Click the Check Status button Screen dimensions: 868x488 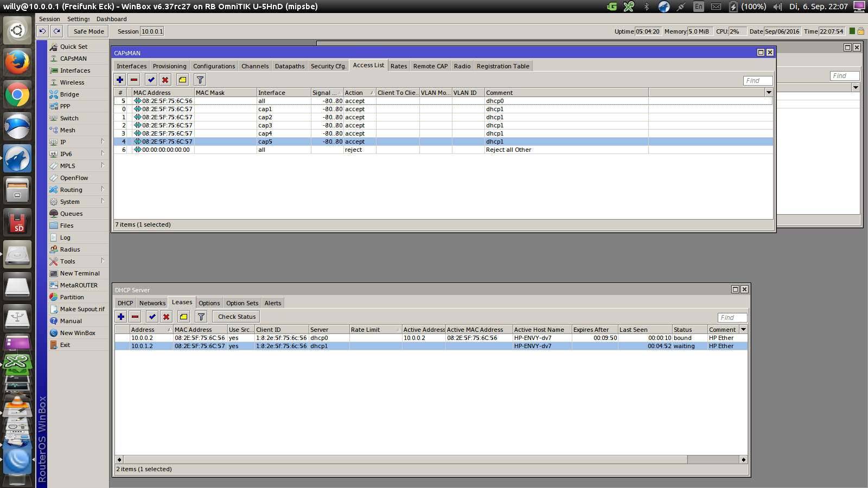coord(237,317)
